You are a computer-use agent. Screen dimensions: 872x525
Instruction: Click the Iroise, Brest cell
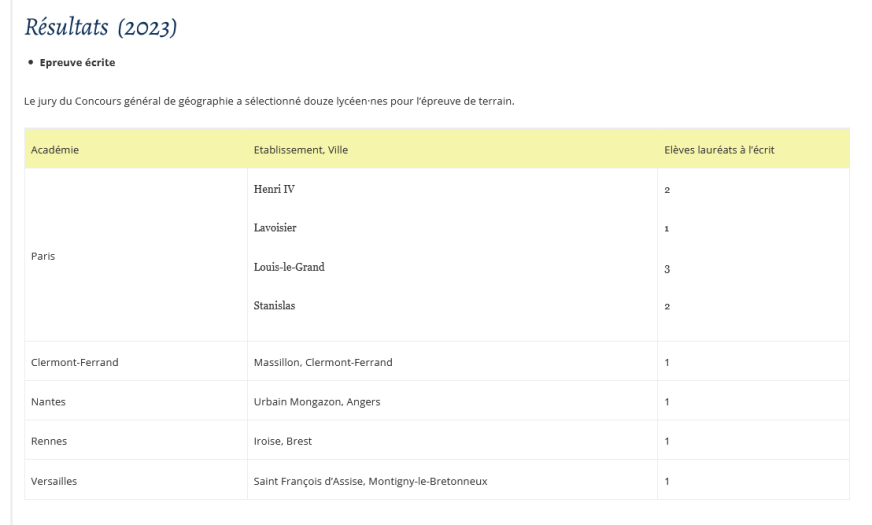point(283,441)
